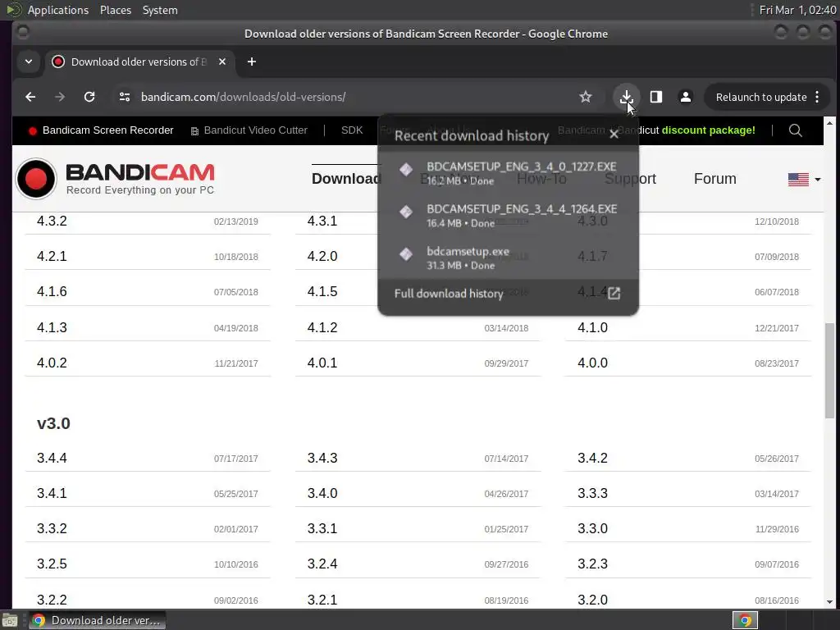This screenshot has height=630, width=840.
Task: Download version 4.1.2
Action: coord(322,327)
